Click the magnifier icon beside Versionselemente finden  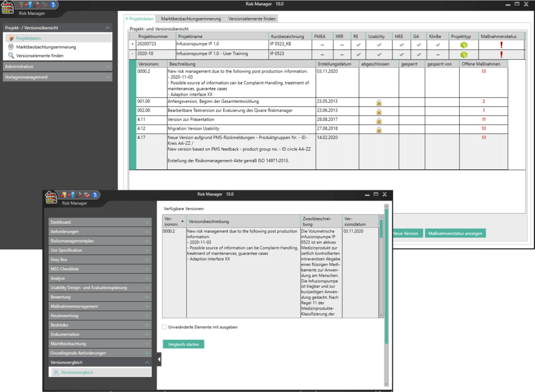click(x=11, y=56)
